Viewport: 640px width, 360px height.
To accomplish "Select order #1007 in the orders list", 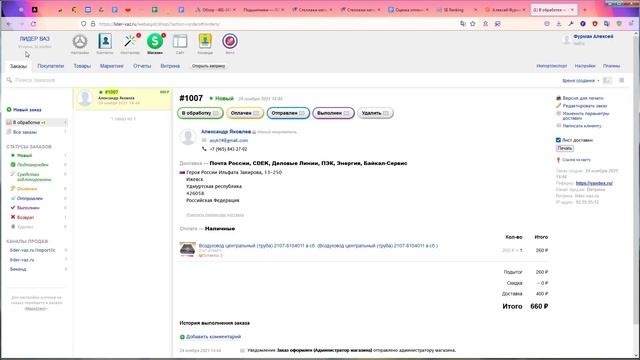I will tap(122, 99).
